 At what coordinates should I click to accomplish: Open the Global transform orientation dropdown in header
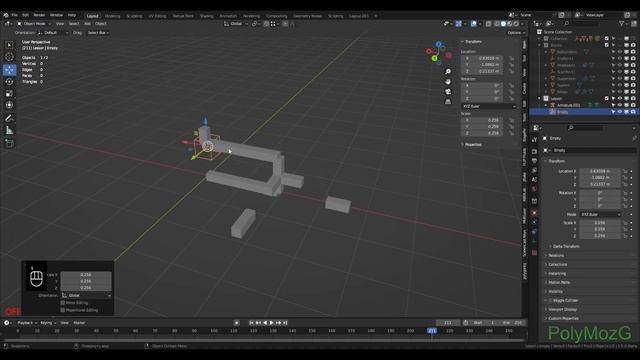(236, 24)
